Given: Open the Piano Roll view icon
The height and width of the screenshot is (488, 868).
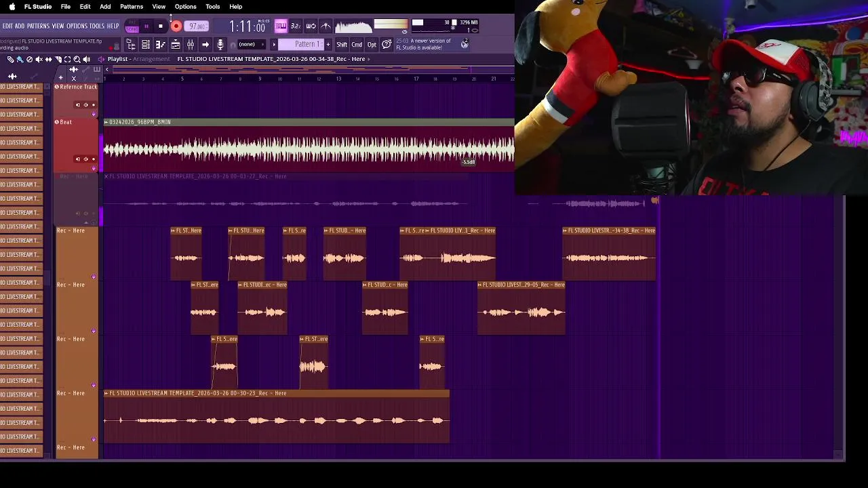Looking at the screenshot, I should tap(160, 44).
